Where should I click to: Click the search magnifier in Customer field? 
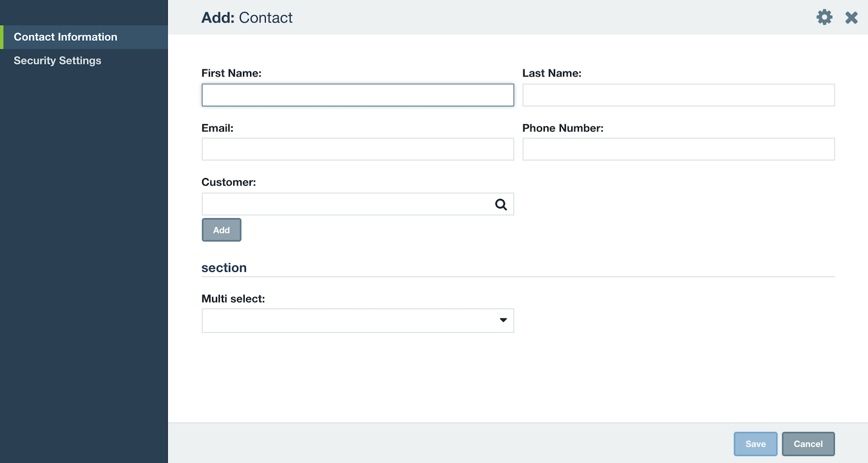[x=500, y=204]
